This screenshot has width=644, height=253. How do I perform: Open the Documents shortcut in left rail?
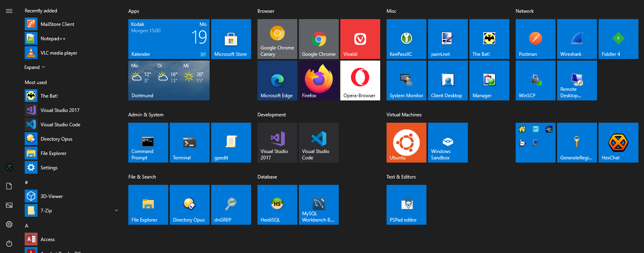(9, 186)
